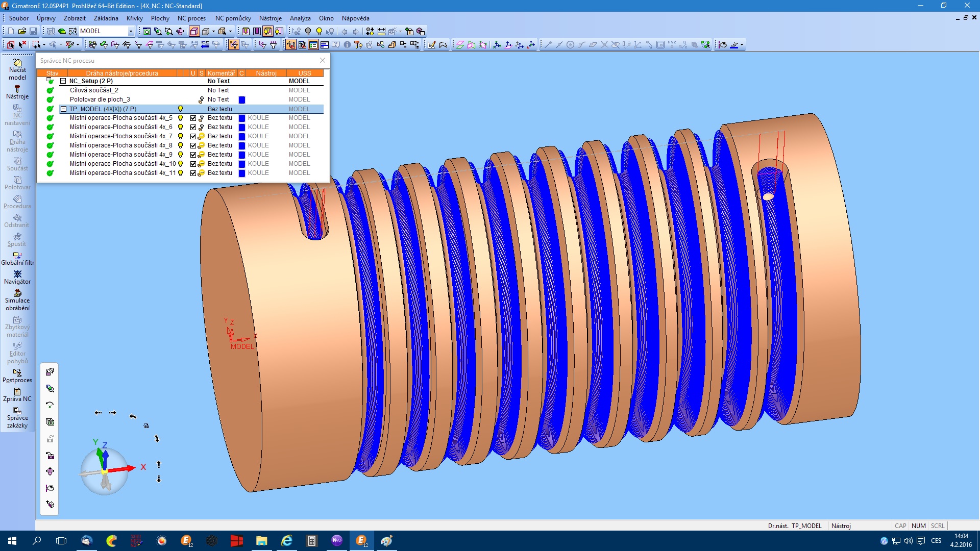Viewport: 980px width, 551px height.
Task: Click the Windows Start button
Action: (12, 540)
